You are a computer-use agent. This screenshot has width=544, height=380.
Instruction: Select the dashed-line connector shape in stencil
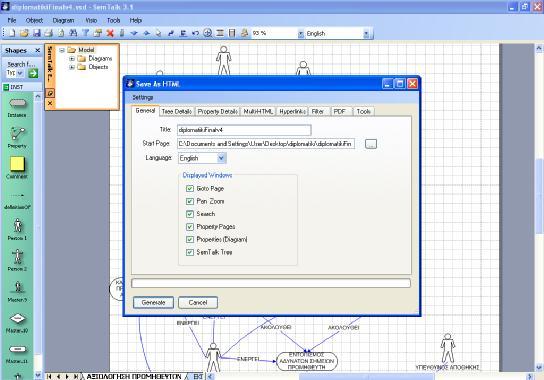point(17,195)
